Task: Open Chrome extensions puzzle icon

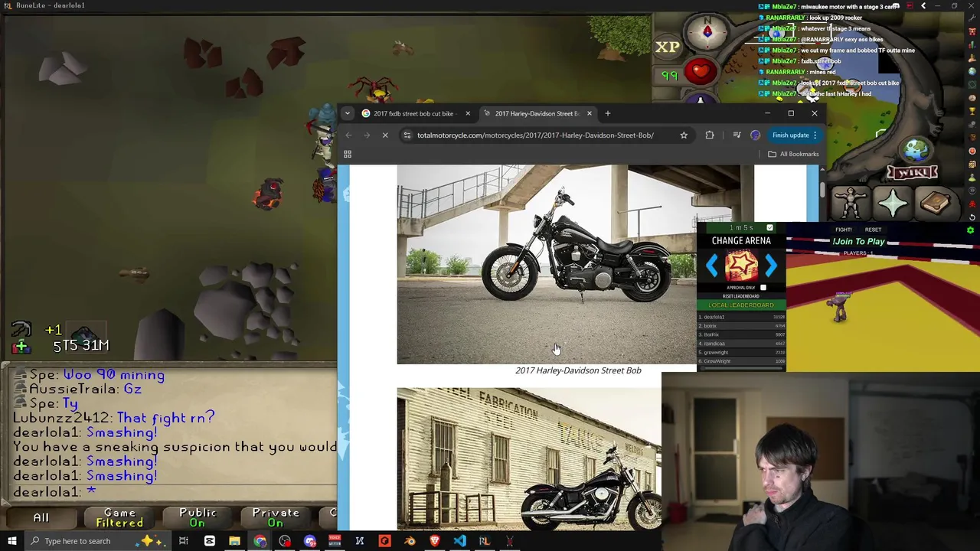Action: (710, 135)
